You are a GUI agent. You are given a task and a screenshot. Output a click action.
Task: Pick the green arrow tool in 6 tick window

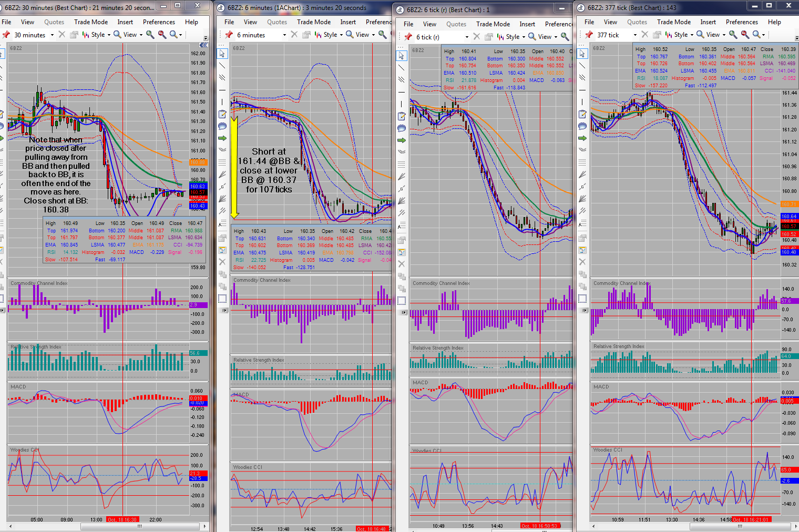click(402, 140)
